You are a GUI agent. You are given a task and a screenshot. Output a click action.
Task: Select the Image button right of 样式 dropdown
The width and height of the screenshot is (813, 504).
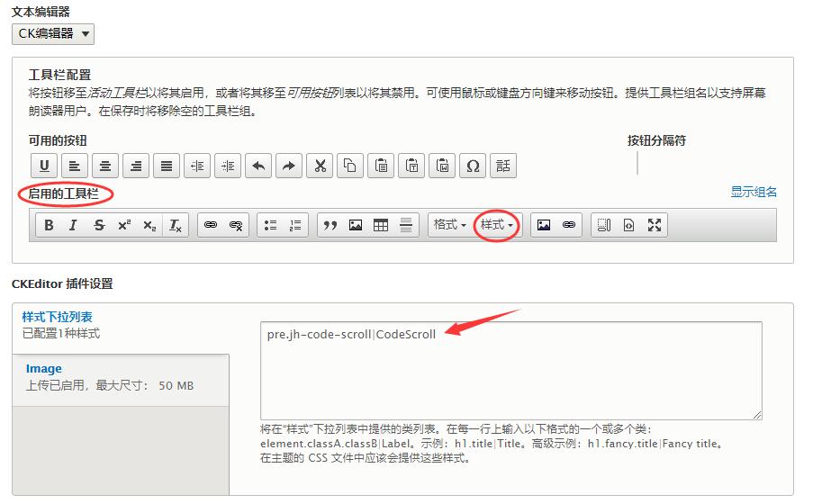click(544, 225)
